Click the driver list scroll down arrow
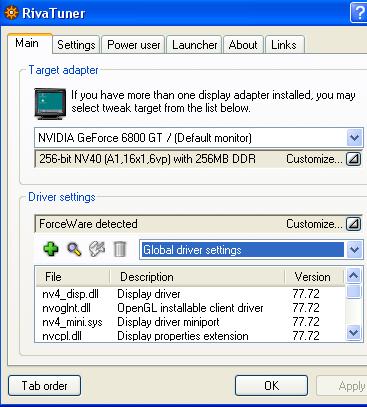Image resolution: width=367 pixels, height=407 pixels. (353, 332)
